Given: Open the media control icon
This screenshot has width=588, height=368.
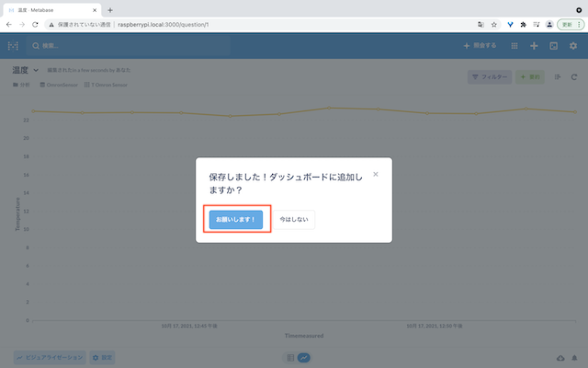Looking at the screenshot, I should 537,25.
